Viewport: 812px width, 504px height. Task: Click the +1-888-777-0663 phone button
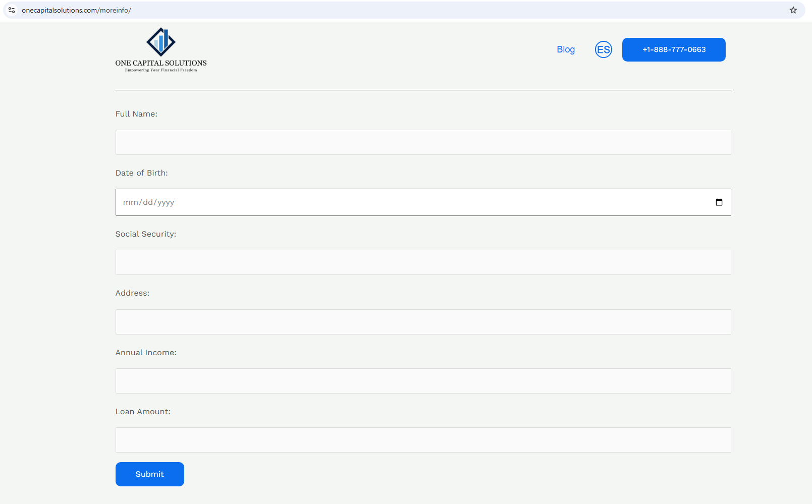point(673,49)
